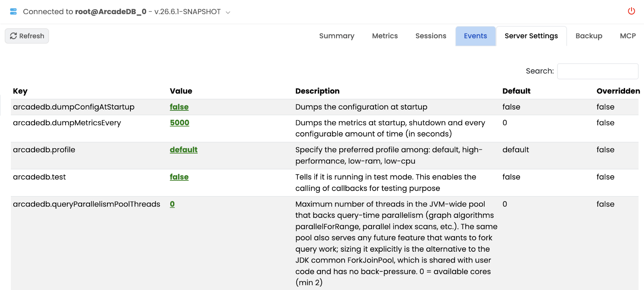The height and width of the screenshot is (290, 644).
Task: Click the 'Specify the preferred profile' description
Action: (389, 155)
